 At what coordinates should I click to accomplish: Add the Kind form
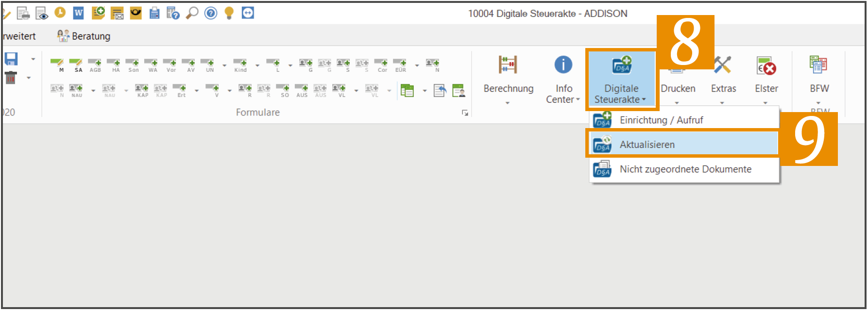click(x=240, y=65)
